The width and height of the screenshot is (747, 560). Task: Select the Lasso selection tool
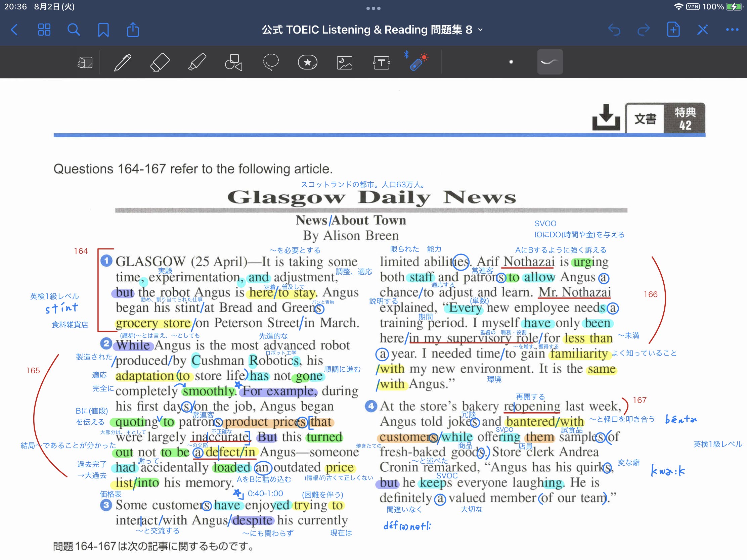tap(271, 62)
